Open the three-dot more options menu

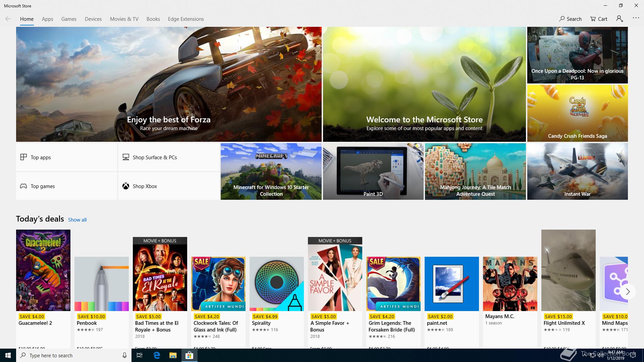(x=636, y=18)
